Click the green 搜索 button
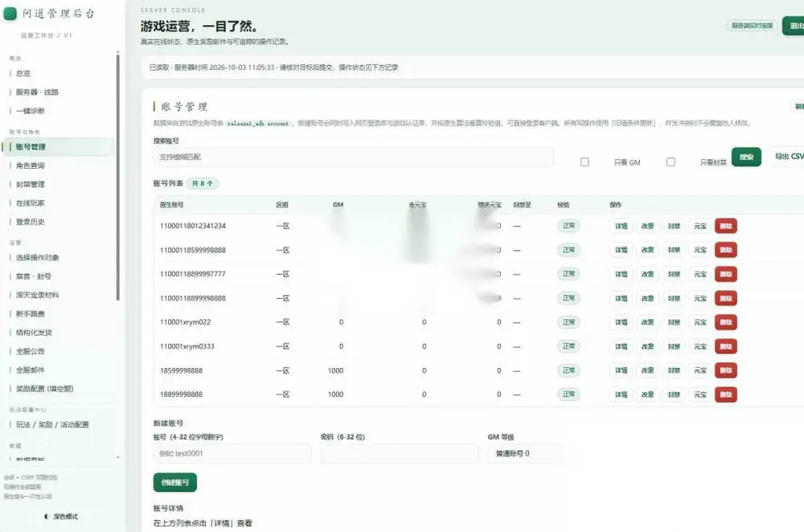This screenshot has height=532, width=804. coord(746,157)
